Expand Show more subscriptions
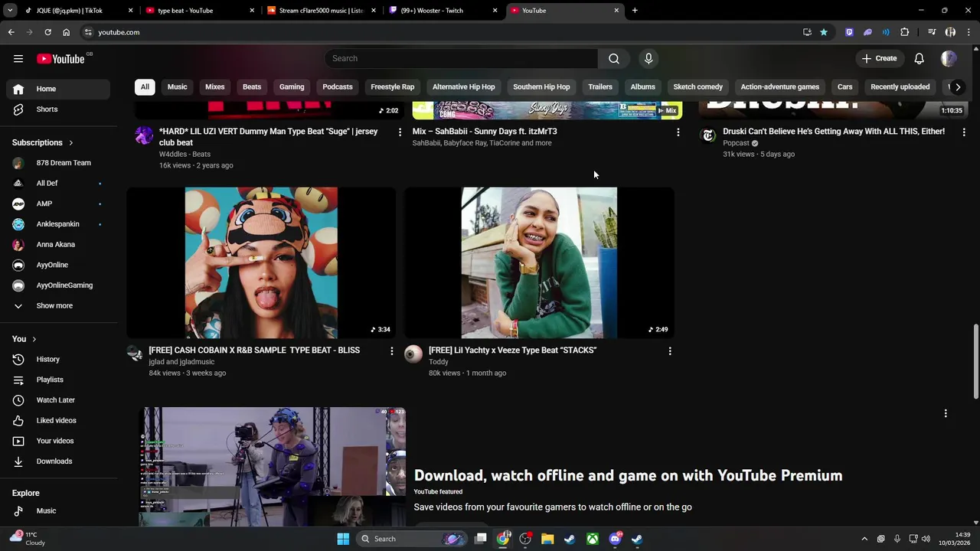Viewport: 980px width, 551px height. (x=58, y=306)
